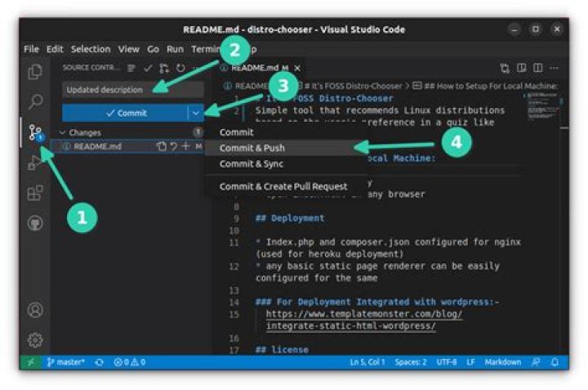Open the Manage gear icon
The image size is (588, 390).
click(35, 339)
